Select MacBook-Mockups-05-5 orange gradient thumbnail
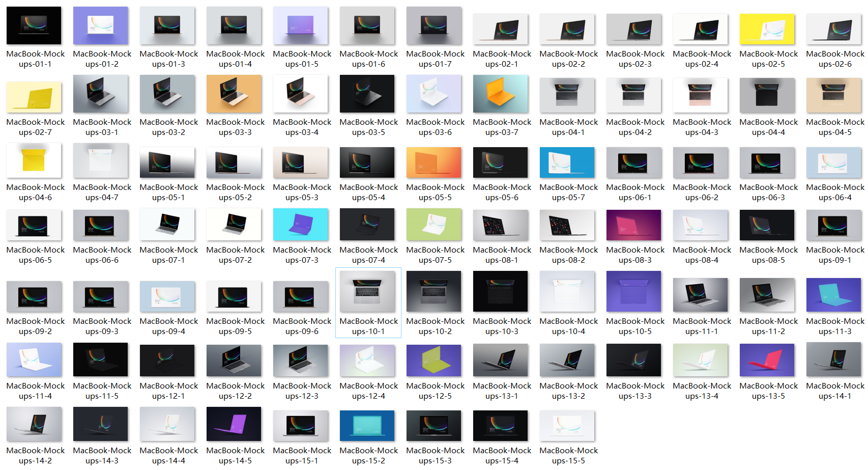 click(434, 162)
